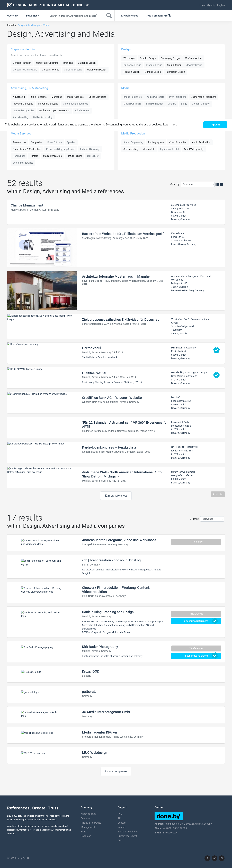Open the My References menu item
Screen dimensions: 232x868
coord(129,15)
